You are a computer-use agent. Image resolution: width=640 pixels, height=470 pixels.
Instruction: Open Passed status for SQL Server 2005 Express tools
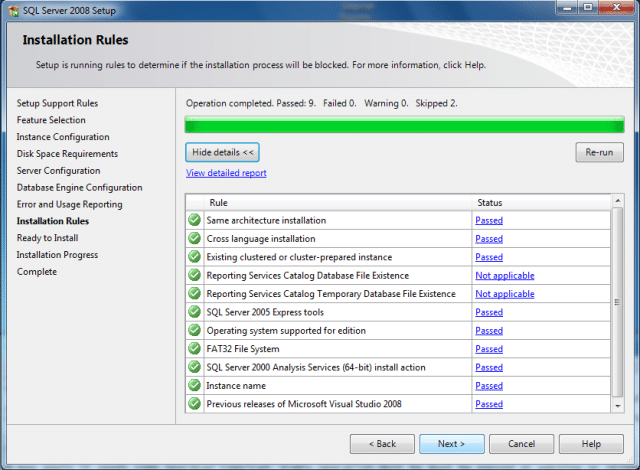coord(489,312)
